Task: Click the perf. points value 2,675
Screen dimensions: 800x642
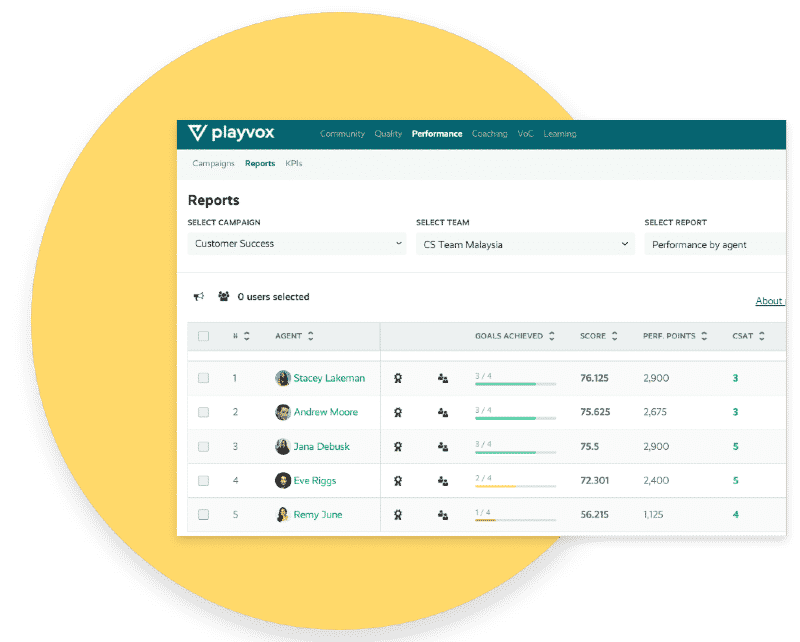Action: point(655,412)
